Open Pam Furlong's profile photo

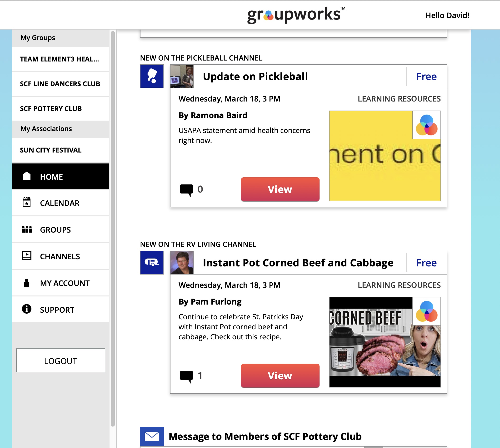coord(182,262)
